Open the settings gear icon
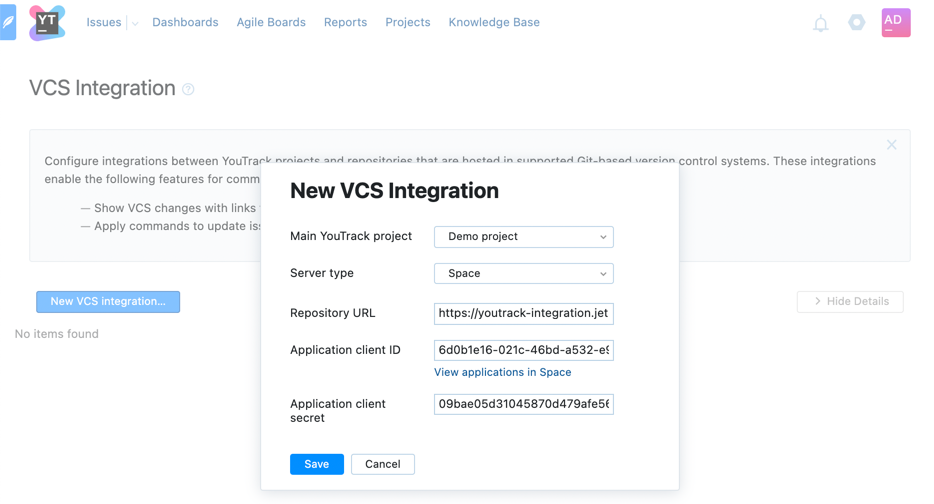 click(857, 22)
